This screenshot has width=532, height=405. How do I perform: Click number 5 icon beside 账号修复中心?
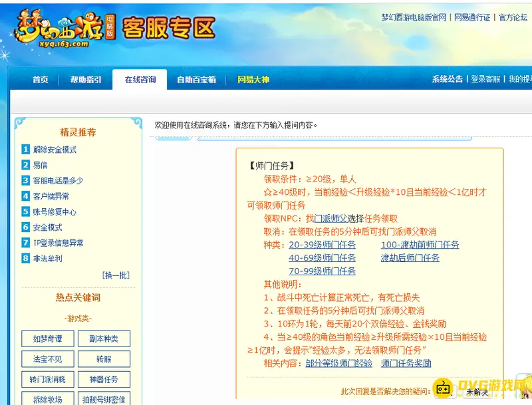pos(26,211)
